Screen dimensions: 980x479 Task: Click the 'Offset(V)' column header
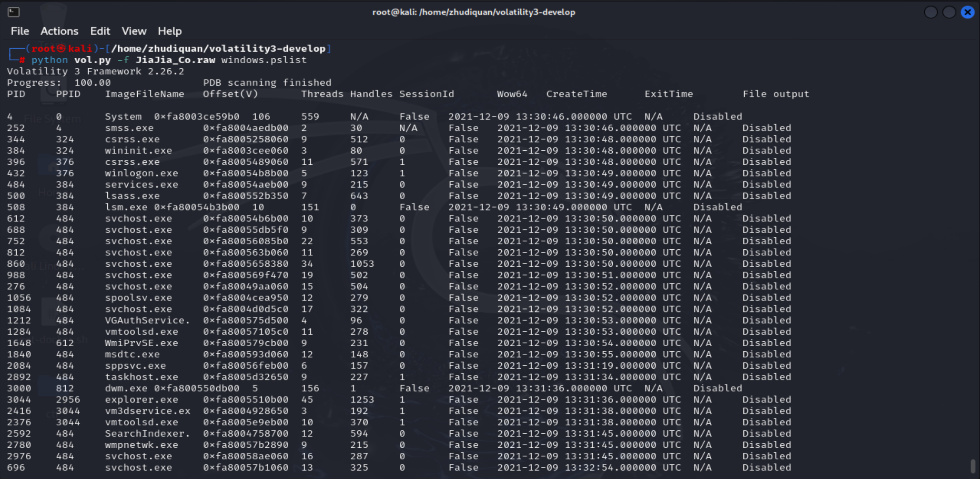tap(230, 94)
